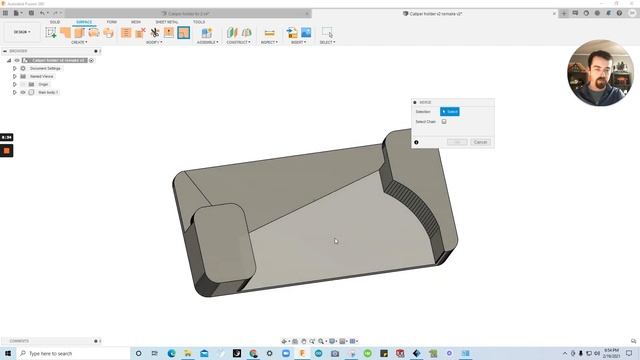
Task: Select the Stitch tool
Action: coord(169,32)
